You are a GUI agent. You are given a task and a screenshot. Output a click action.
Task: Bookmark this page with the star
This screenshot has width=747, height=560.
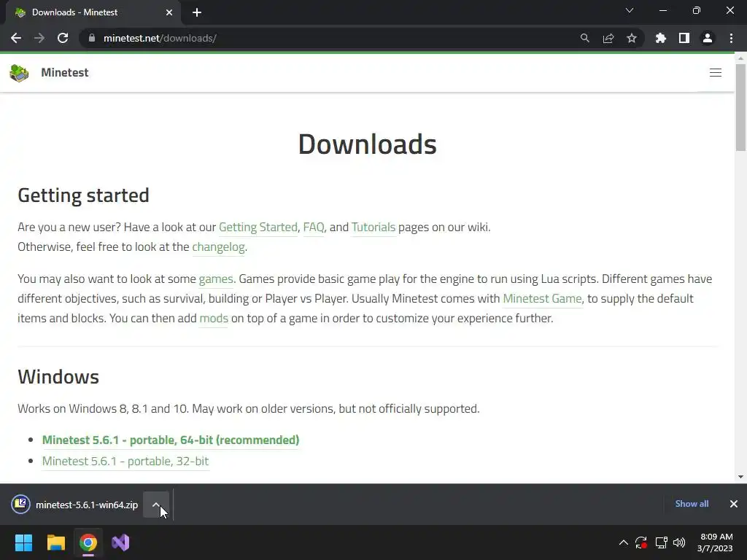tap(632, 38)
